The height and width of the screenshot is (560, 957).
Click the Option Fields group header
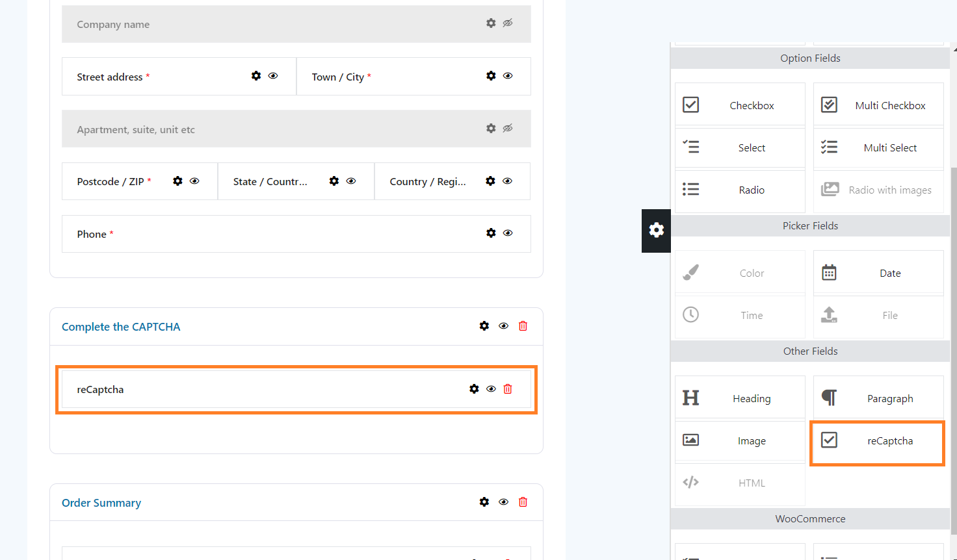[x=810, y=58]
